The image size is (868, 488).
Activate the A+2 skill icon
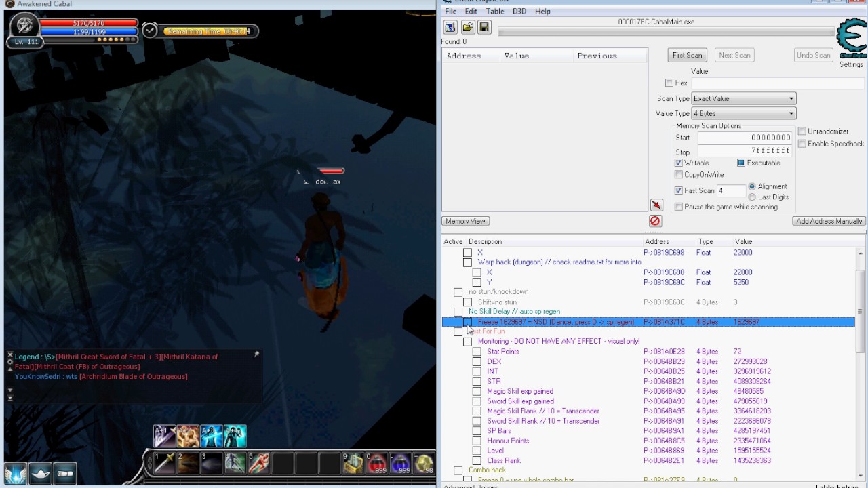pyautogui.click(x=189, y=436)
